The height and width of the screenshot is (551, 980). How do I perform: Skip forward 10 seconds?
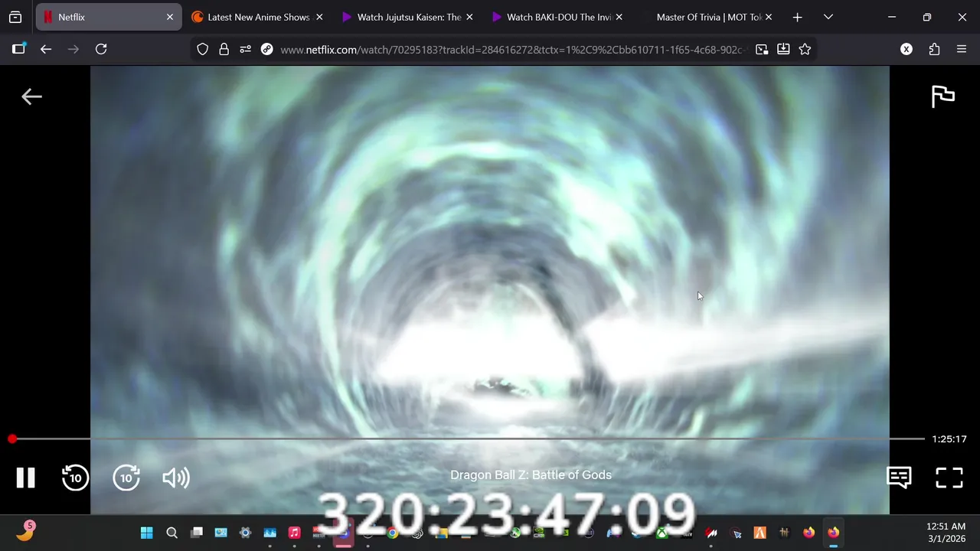(126, 478)
